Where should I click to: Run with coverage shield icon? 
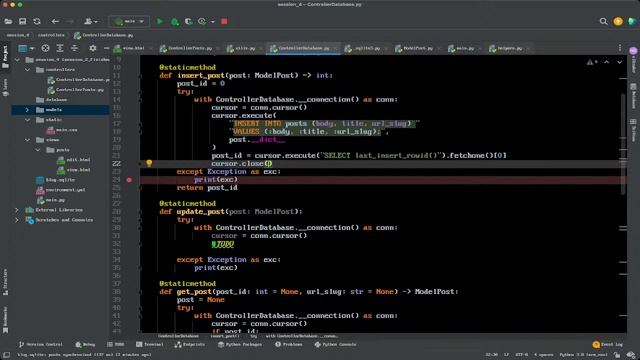188,21
